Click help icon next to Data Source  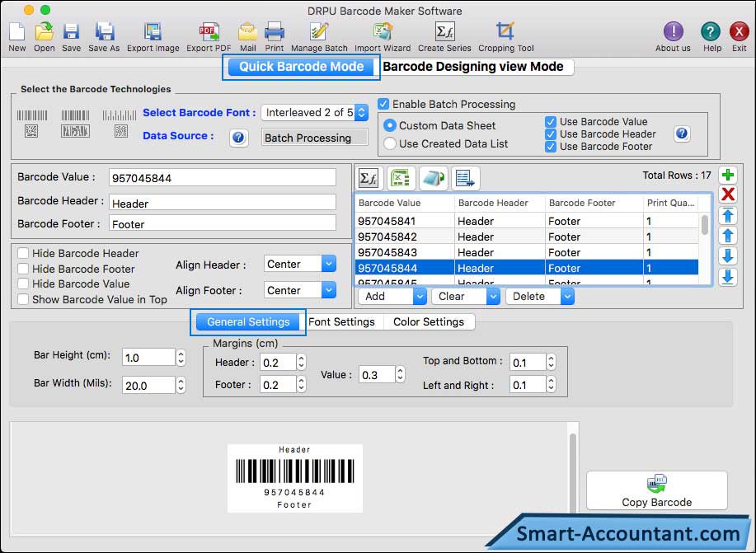pos(238,138)
